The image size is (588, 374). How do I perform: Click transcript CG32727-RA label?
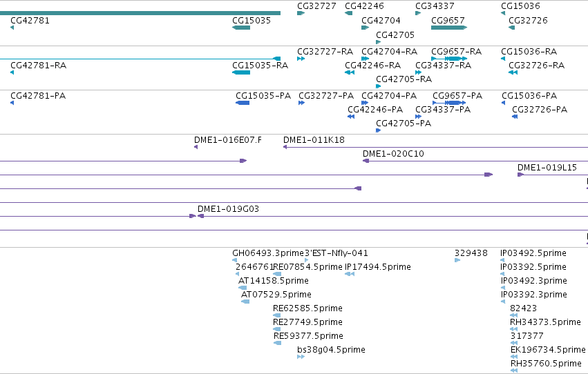(325, 51)
